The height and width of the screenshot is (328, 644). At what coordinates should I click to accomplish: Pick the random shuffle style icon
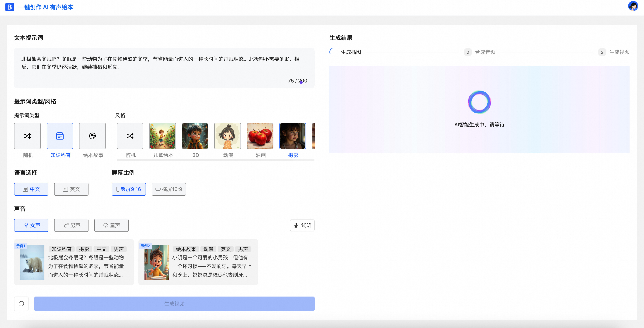tap(130, 136)
